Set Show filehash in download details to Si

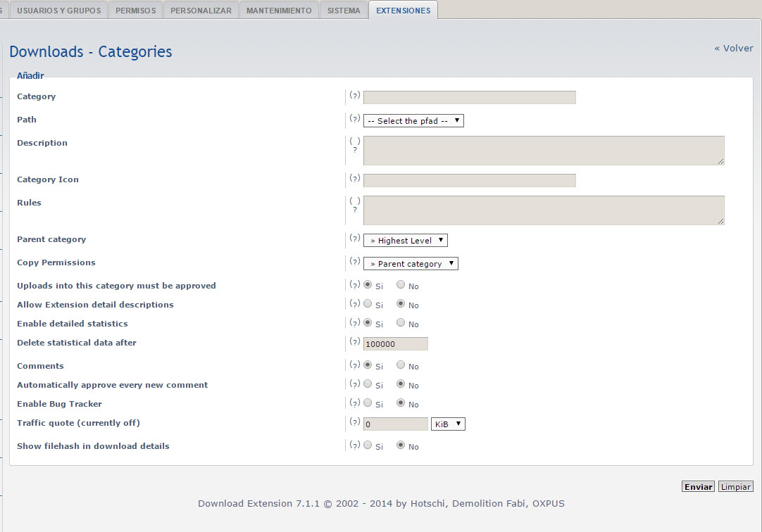pyautogui.click(x=368, y=445)
